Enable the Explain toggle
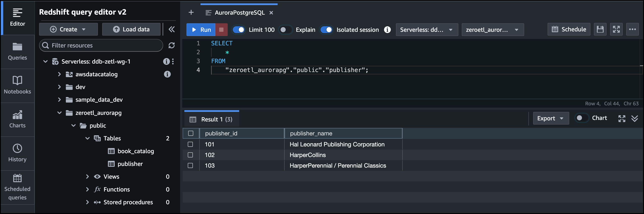The image size is (644, 214). (285, 30)
